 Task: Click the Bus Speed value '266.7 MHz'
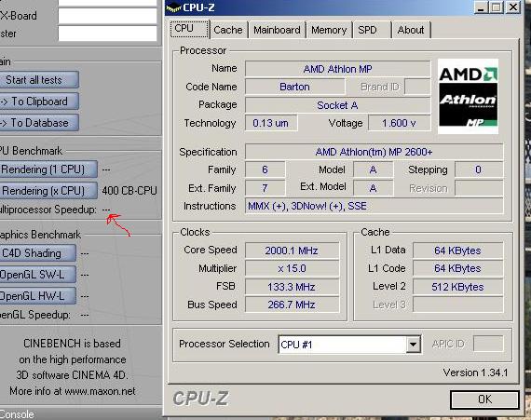point(292,305)
